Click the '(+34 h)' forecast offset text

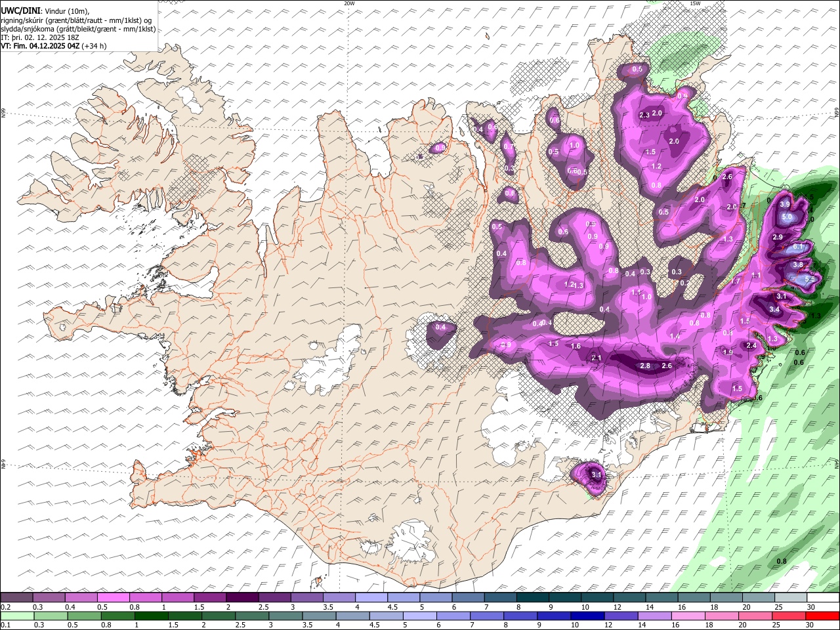94,46
